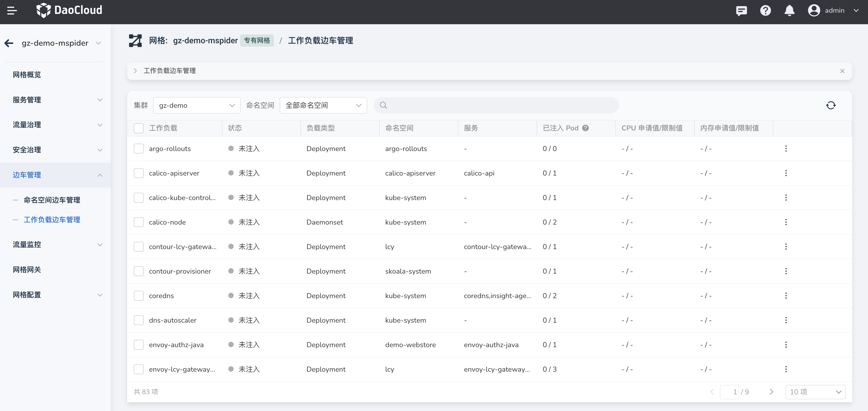Image resolution: width=868 pixels, height=411 pixels.
Task: Open the argo-rollouts workload link
Action: click(170, 148)
